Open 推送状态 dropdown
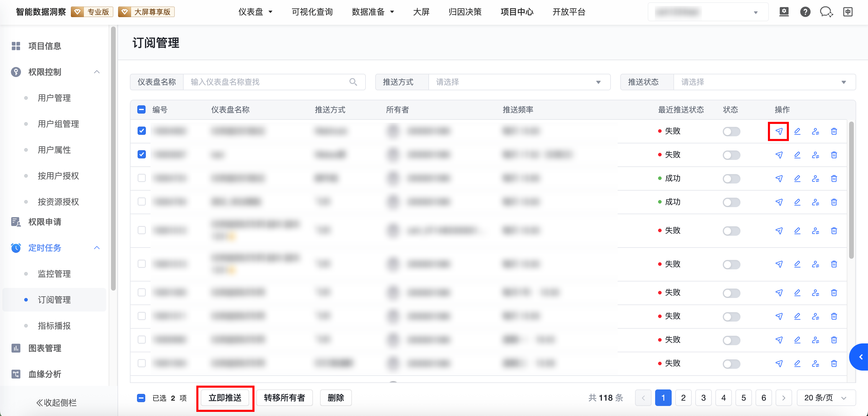The width and height of the screenshot is (868, 416). [x=764, y=82]
